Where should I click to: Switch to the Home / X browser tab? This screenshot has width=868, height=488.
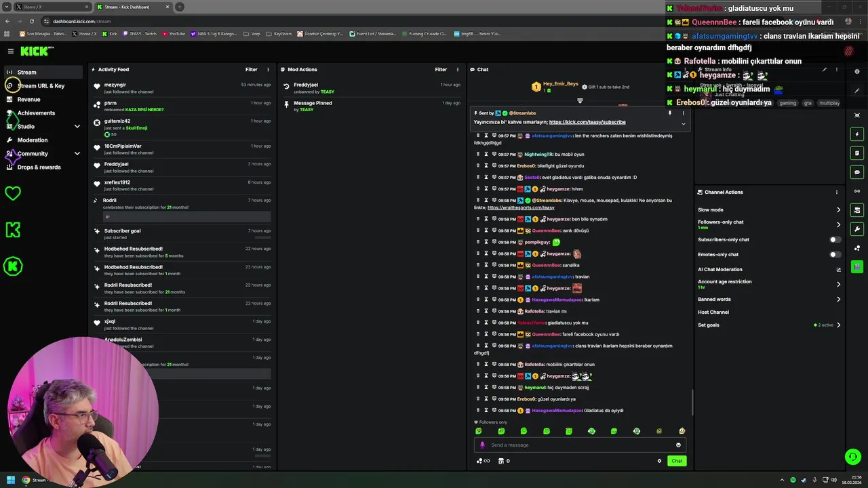(52, 7)
